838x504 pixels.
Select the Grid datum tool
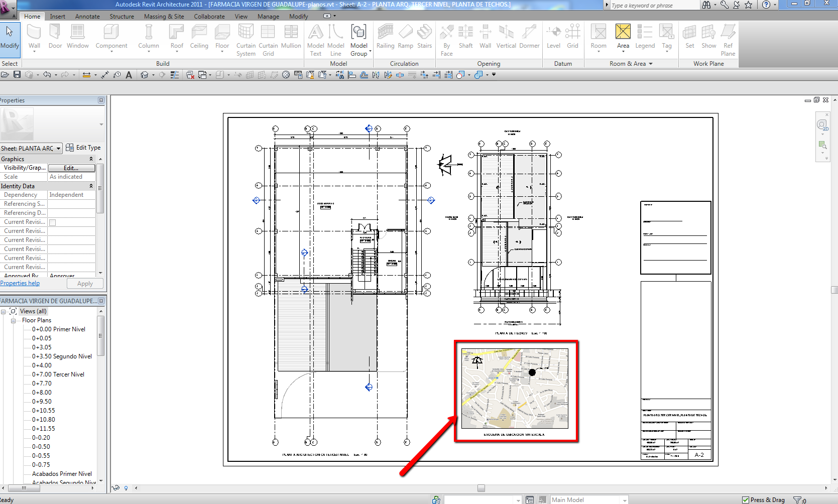(572, 37)
